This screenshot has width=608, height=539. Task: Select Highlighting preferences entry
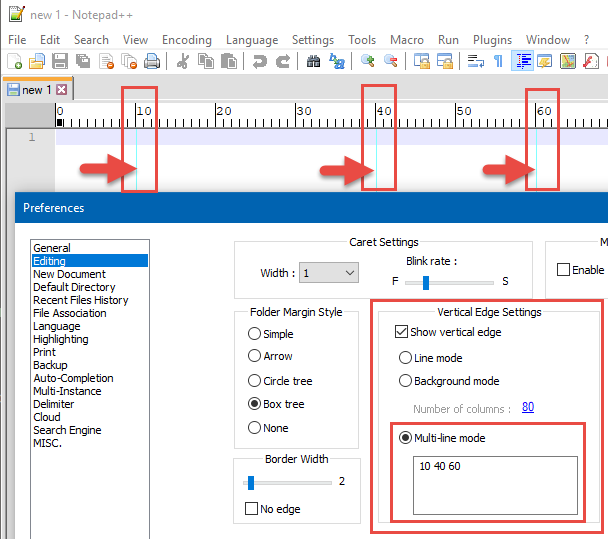90,339
